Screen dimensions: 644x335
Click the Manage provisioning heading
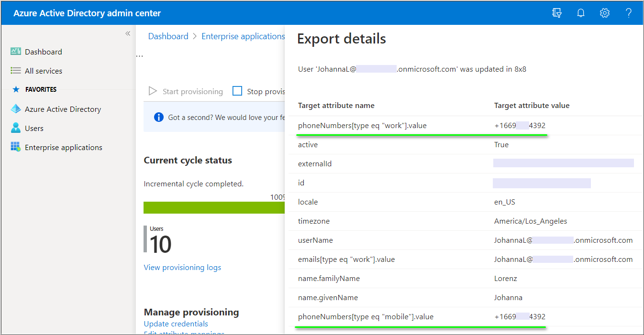click(x=191, y=313)
